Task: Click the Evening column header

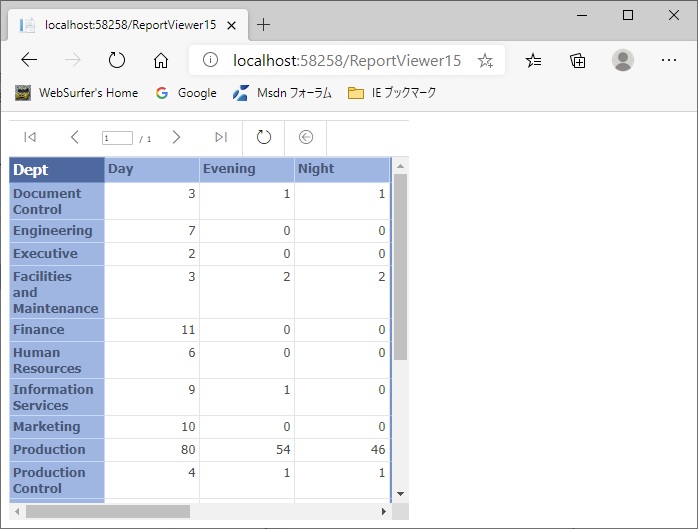Action: (247, 170)
